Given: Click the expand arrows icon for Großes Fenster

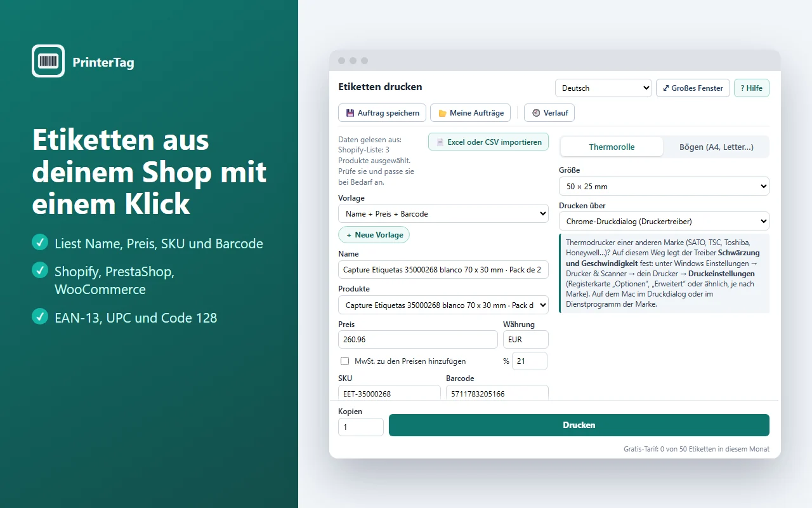Looking at the screenshot, I should (x=665, y=88).
